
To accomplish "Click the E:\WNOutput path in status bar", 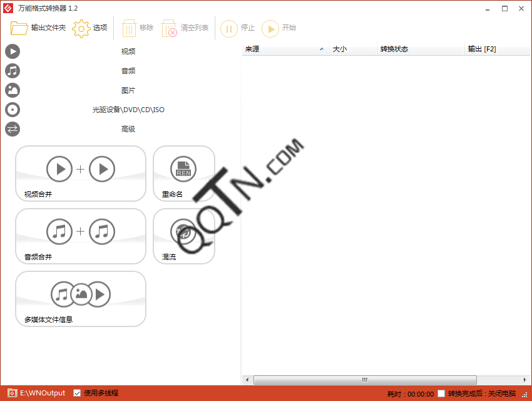I will [42, 393].
